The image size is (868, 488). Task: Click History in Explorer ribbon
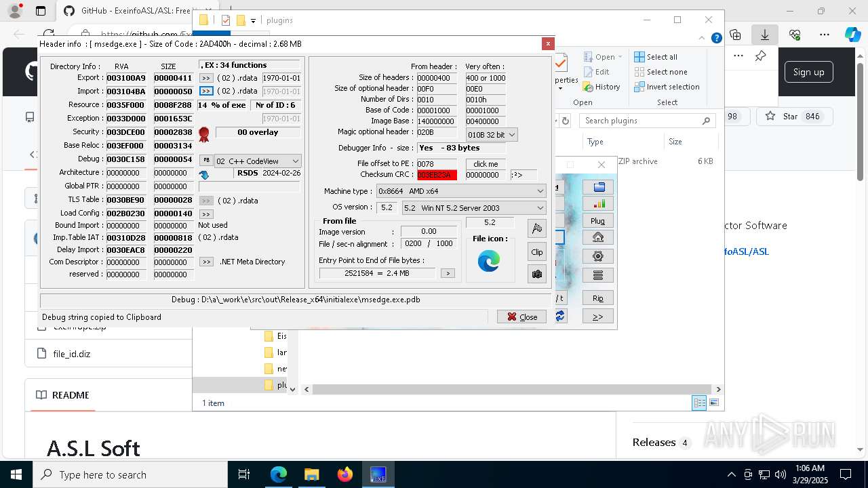pos(601,87)
